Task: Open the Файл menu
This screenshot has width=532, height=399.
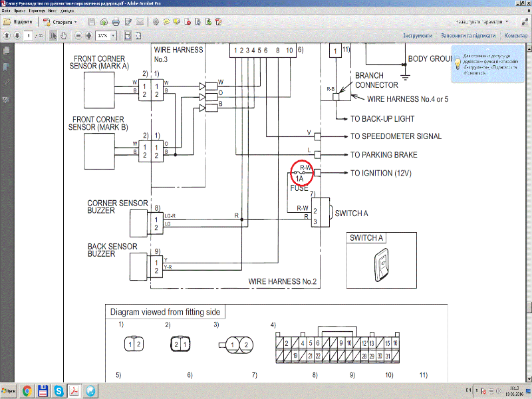Action: coord(7,12)
